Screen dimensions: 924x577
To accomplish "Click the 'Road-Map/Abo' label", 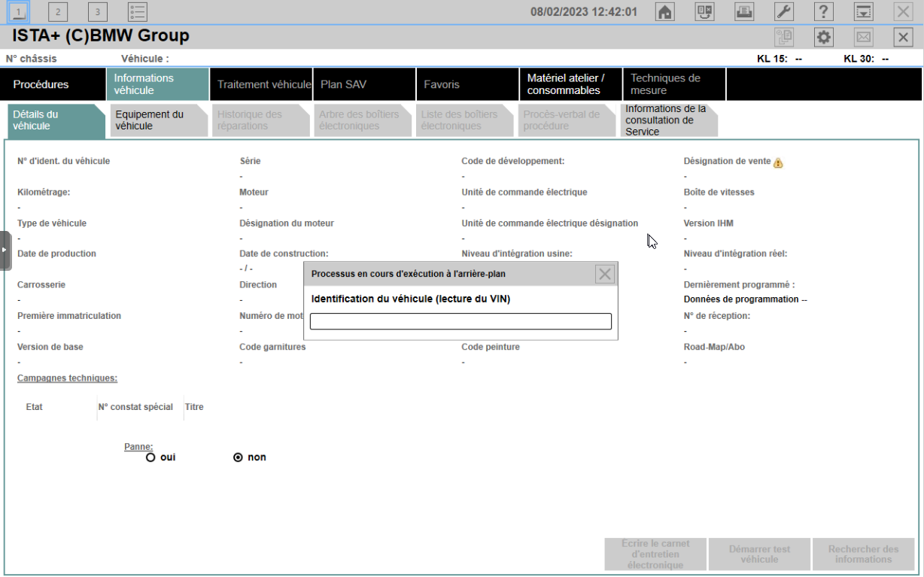I will pos(714,347).
